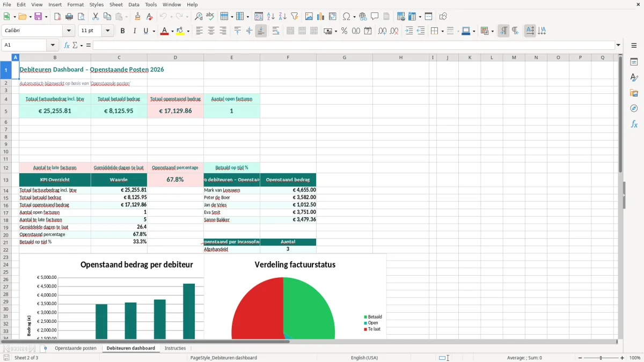
Task: Toggle the AutoFilter funnel
Action: tap(294, 17)
